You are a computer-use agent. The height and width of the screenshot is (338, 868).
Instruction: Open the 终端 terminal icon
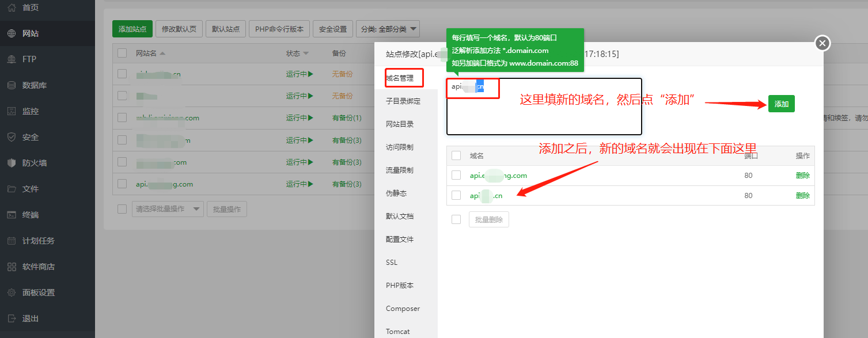point(12,215)
